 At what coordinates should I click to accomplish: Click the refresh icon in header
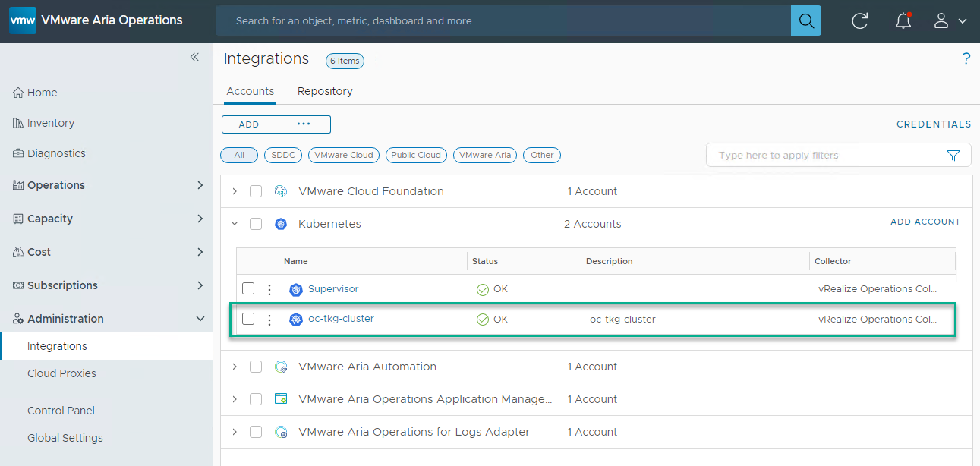pyautogui.click(x=859, y=20)
